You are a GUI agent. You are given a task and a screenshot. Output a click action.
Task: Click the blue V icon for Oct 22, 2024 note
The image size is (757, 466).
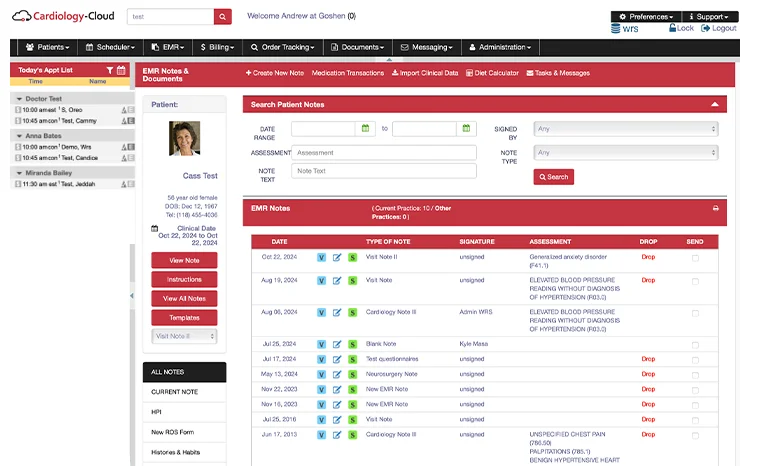coord(321,257)
